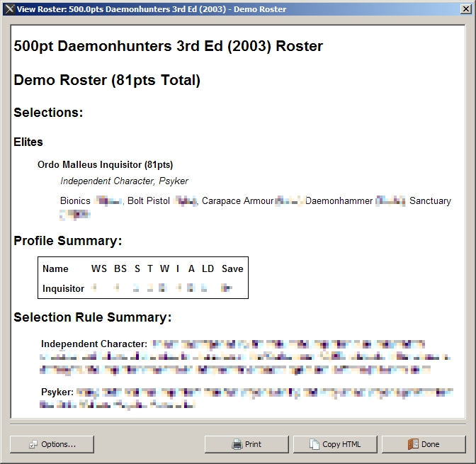The width and height of the screenshot is (476, 464).
Task: Click the 'WS' column header
Action: tap(99, 268)
